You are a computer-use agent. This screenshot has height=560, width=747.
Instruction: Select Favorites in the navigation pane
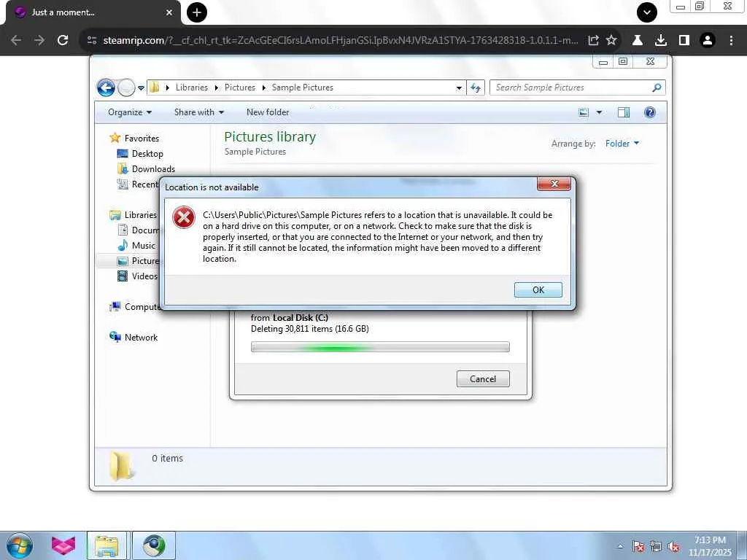pos(141,138)
